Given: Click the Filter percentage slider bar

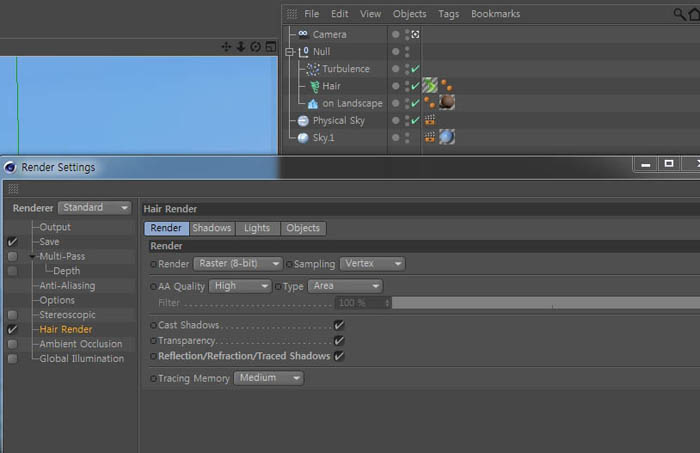Looking at the screenshot, I should (546, 303).
